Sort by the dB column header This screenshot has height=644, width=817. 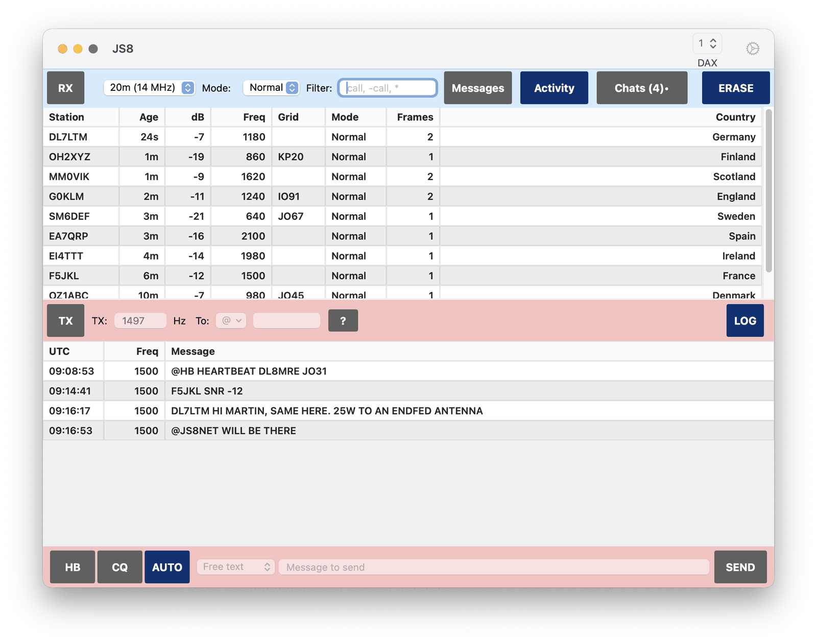pos(188,117)
